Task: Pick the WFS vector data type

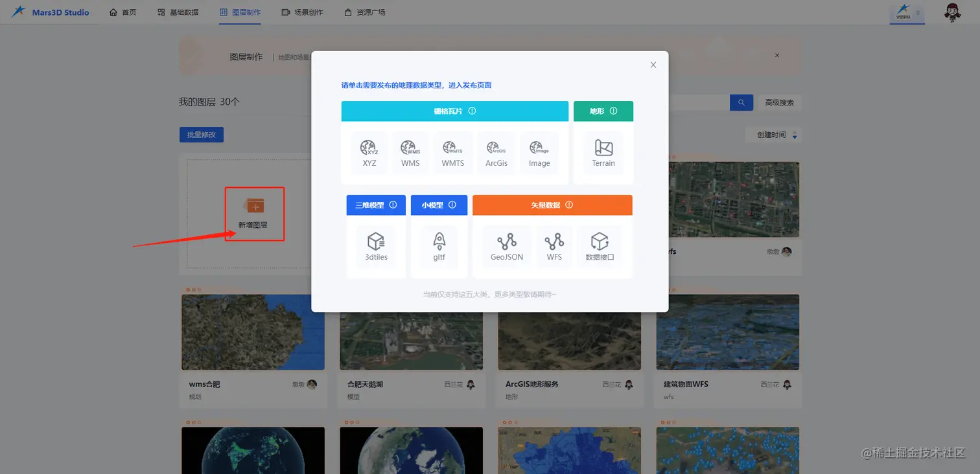Action: click(554, 247)
